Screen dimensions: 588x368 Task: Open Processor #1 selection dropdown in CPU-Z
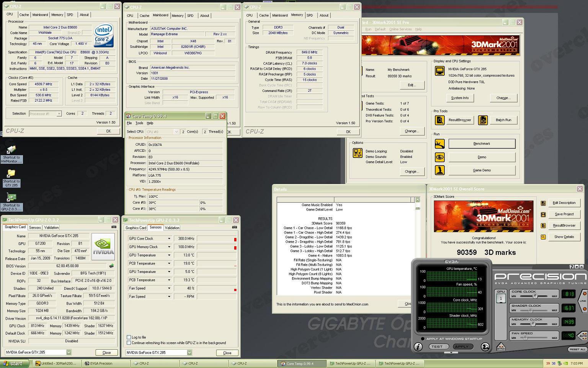(59, 113)
